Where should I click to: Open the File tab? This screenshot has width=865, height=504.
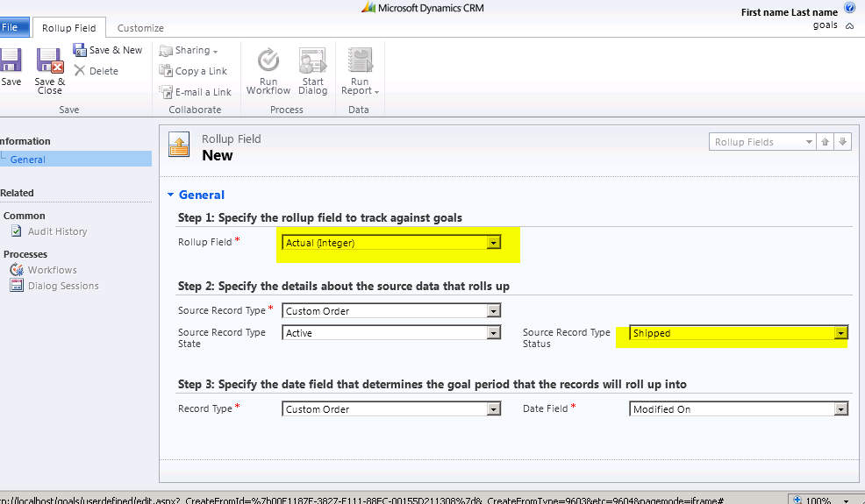[x=13, y=27]
